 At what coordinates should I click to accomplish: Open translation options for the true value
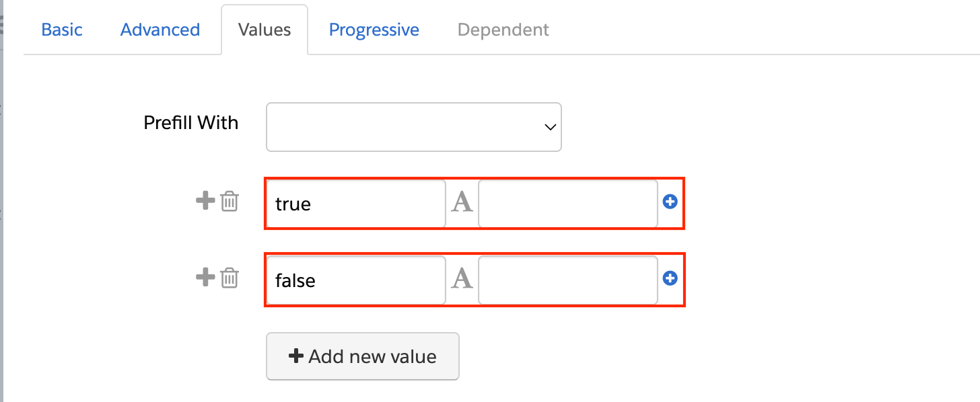pyautogui.click(x=462, y=203)
